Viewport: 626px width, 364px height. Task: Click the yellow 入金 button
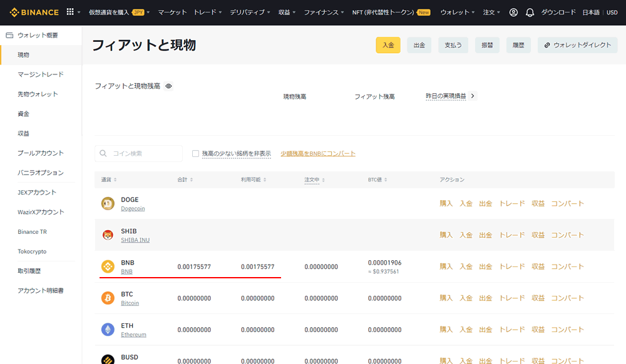(x=388, y=45)
